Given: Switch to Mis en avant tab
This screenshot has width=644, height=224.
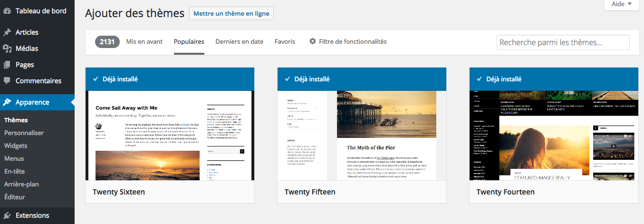Looking at the screenshot, I should click(144, 41).
